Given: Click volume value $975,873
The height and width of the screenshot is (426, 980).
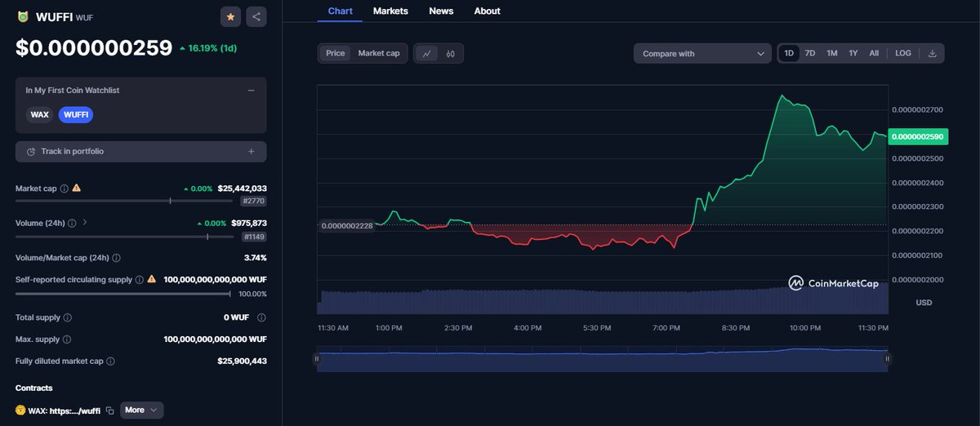Looking at the screenshot, I should tap(248, 223).
